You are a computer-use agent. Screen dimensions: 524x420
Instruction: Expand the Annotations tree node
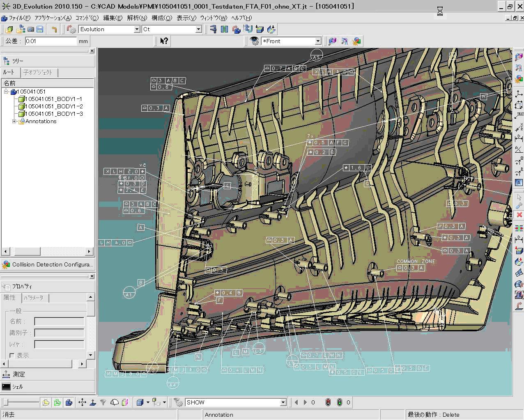click(14, 121)
